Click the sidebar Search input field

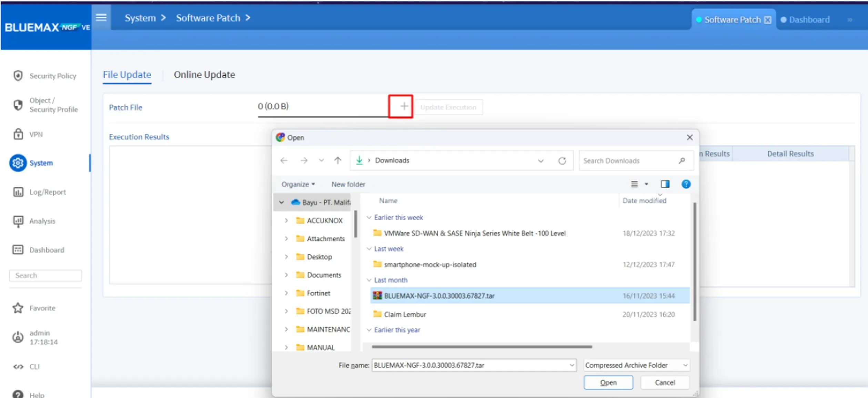[46, 275]
